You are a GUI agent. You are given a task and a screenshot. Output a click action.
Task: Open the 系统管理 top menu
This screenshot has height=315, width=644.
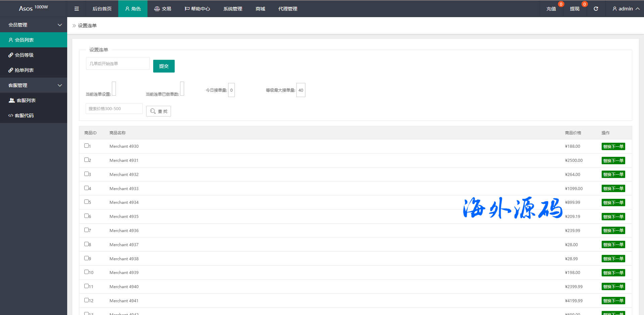click(x=232, y=9)
